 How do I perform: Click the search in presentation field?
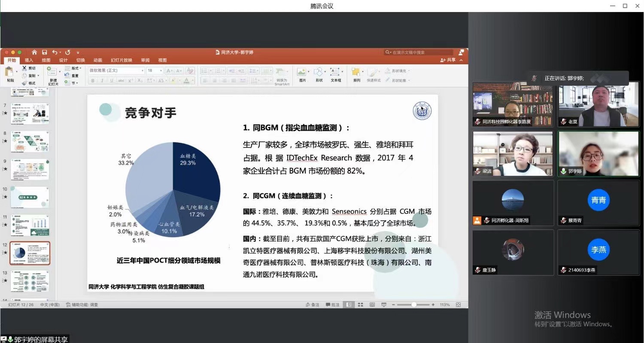click(x=418, y=52)
